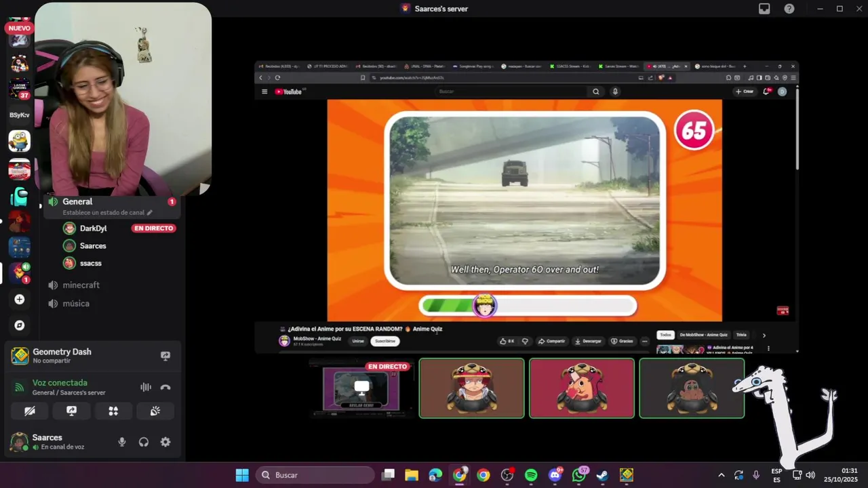The height and width of the screenshot is (488, 868).
Task: Open user settings gear
Action: coord(165,442)
